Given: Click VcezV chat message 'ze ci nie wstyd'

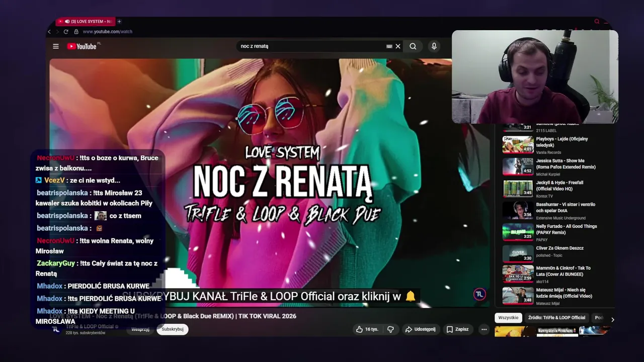Looking at the screenshot, I should click(78, 180).
